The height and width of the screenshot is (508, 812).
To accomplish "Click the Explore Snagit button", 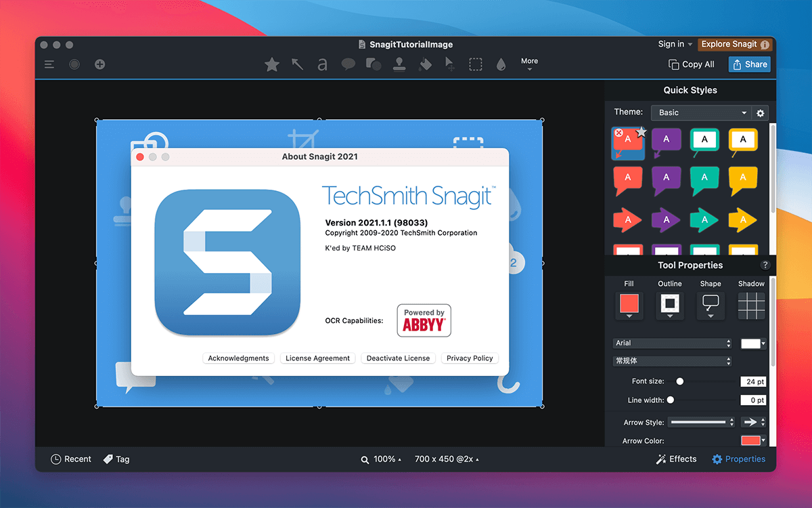I will (735, 44).
